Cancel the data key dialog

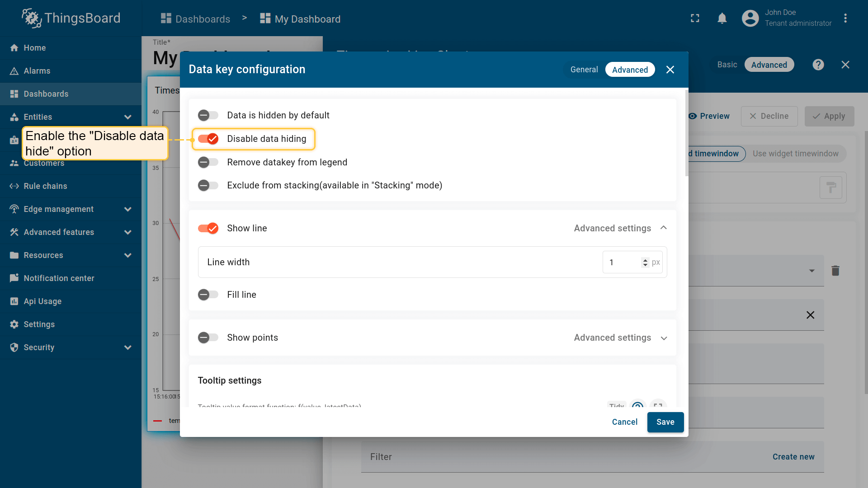[x=624, y=422]
